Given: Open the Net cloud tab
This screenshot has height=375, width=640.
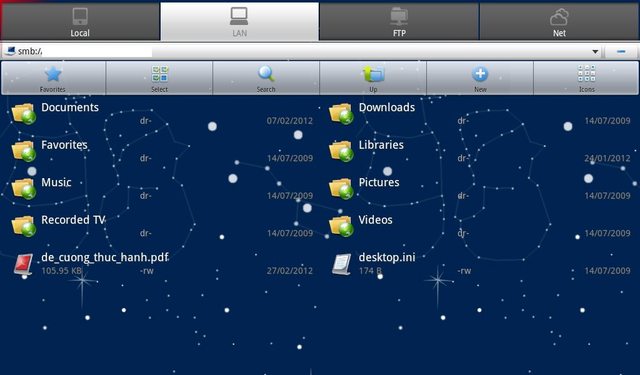Looking at the screenshot, I should tap(559, 22).
